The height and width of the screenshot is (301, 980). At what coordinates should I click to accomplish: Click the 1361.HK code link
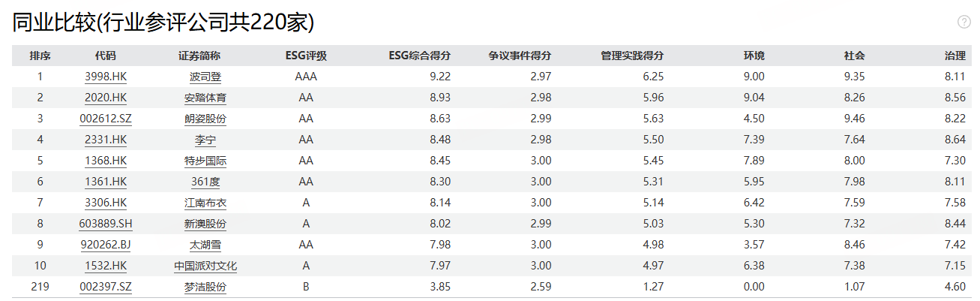(106, 182)
